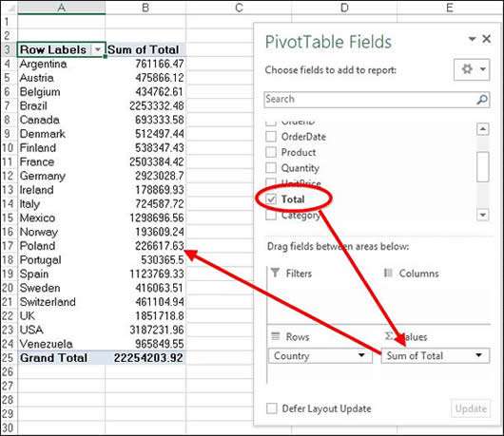This screenshot has width=504, height=436.
Task: Click the Update button
Action: [x=471, y=408]
